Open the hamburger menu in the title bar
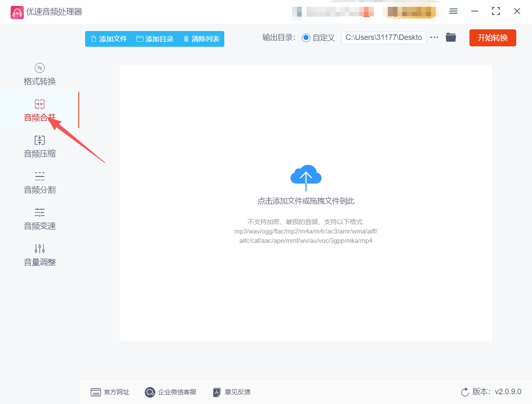This screenshot has width=532, height=404. pos(453,11)
